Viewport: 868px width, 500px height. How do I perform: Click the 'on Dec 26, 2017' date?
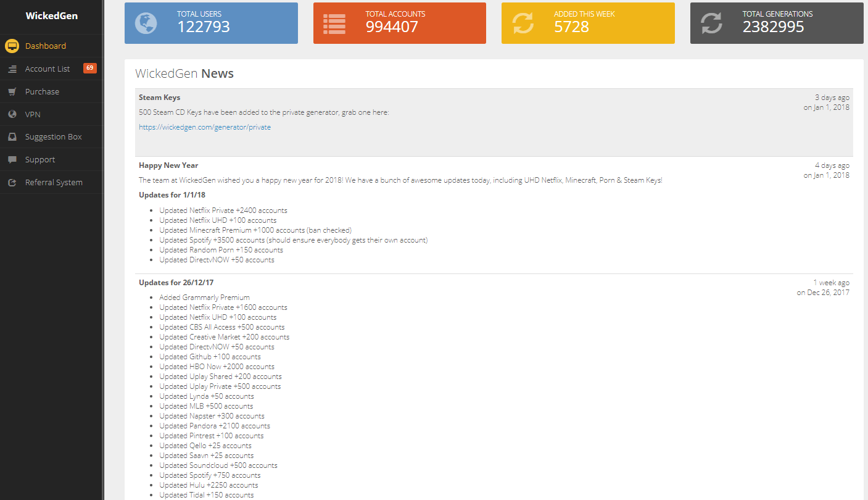coord(823,293)
